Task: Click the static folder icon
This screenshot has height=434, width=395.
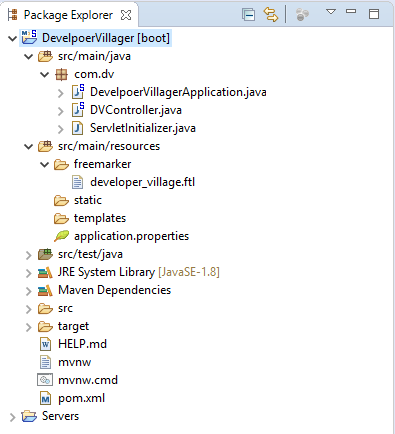Action: tap(61, 200)
